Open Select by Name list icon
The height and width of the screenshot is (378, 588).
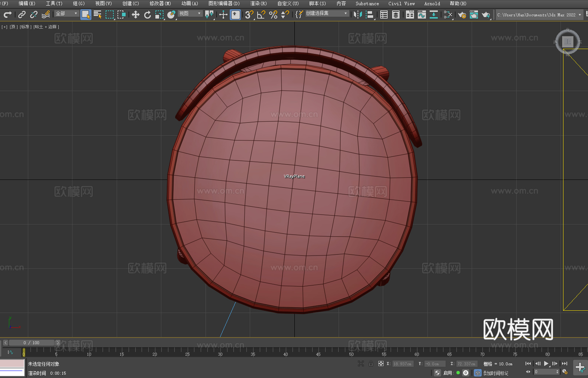coord(98,14)
